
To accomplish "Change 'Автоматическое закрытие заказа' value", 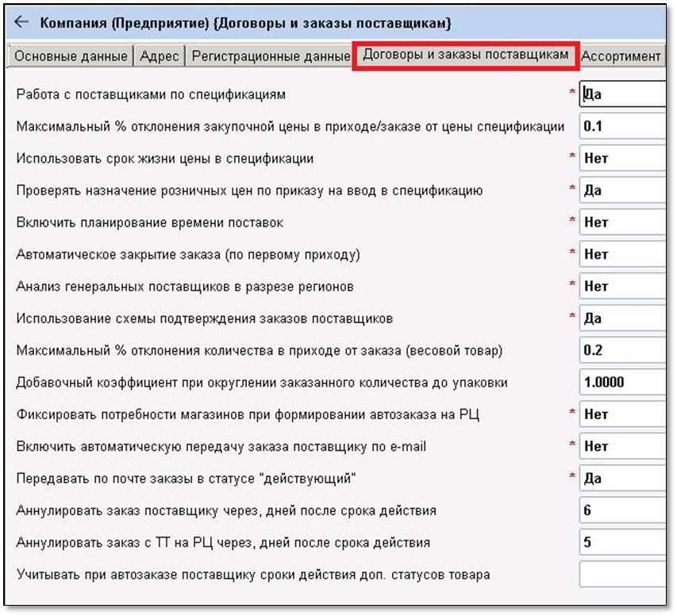I will [622, 254].
